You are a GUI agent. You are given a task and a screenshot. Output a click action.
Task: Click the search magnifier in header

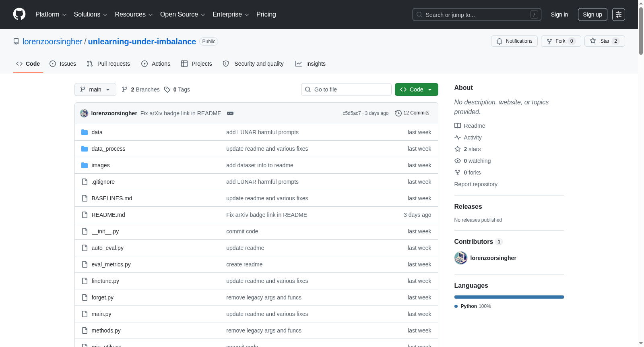pos(419,15)
